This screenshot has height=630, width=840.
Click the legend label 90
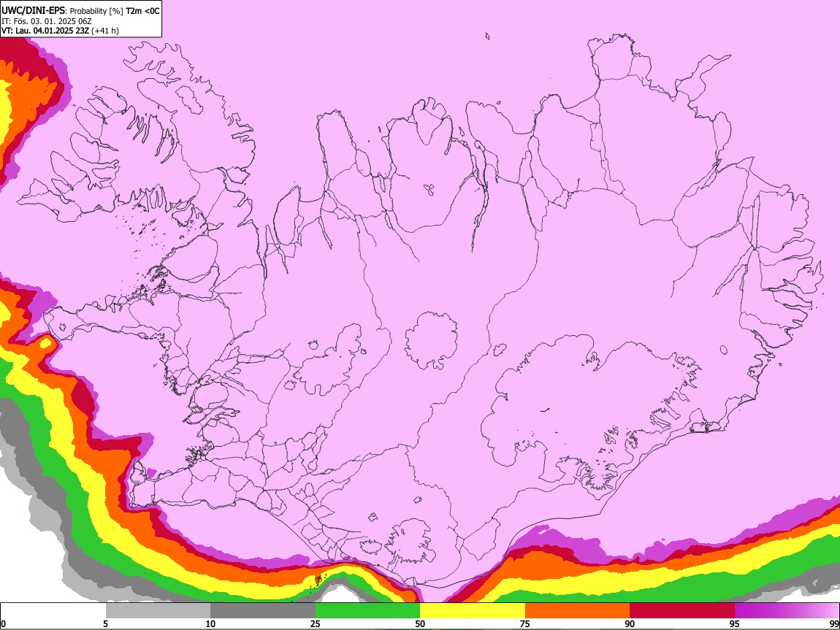tap(630, 624)
